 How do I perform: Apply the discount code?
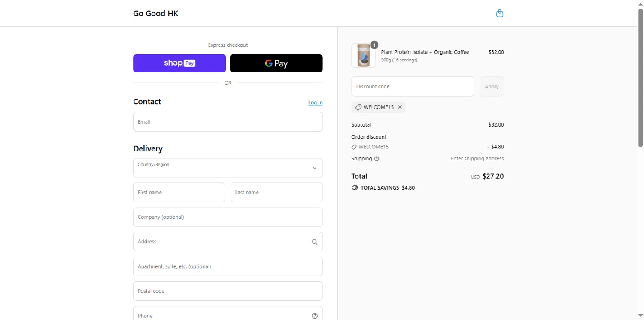[492, 86]
